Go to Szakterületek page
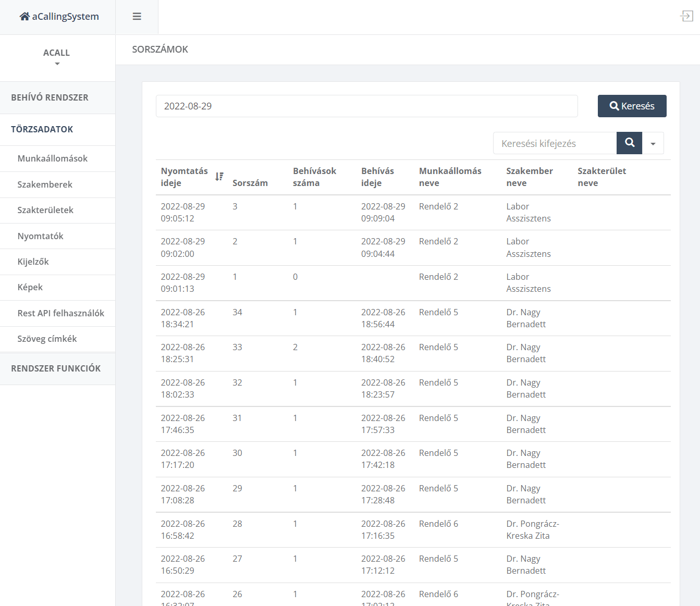700x606 pixels. 57,210
